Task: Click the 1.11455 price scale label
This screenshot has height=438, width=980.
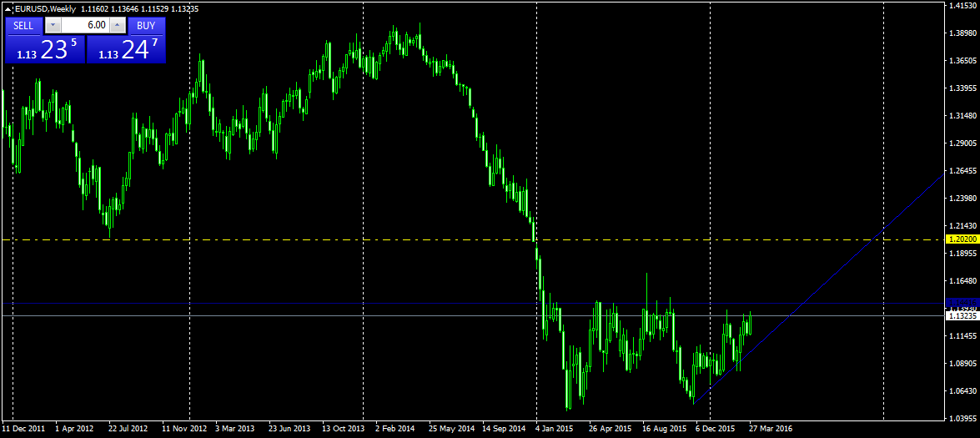Action: point(962,336)
